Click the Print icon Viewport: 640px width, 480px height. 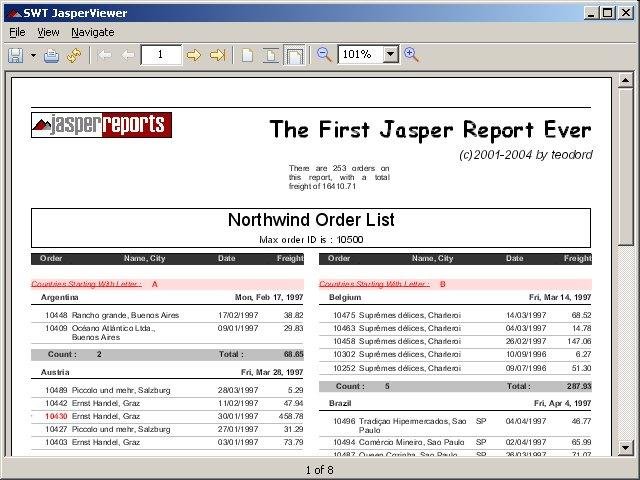point(51,55)
